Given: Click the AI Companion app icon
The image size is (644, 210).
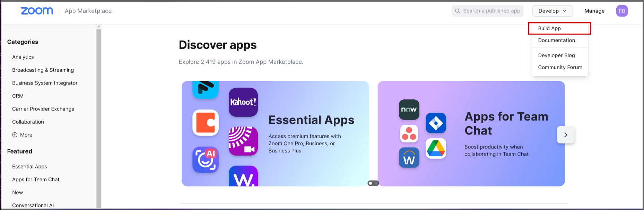Looking at the screenshot, I should tap(206, 159).
